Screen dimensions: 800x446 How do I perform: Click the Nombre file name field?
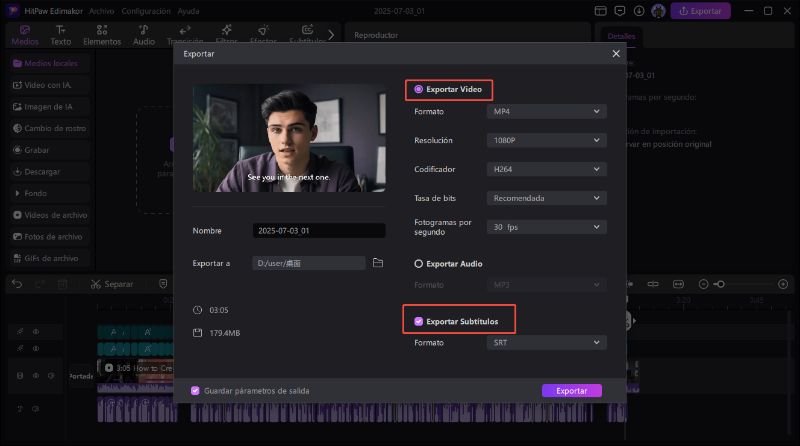(x=318, y=231)
